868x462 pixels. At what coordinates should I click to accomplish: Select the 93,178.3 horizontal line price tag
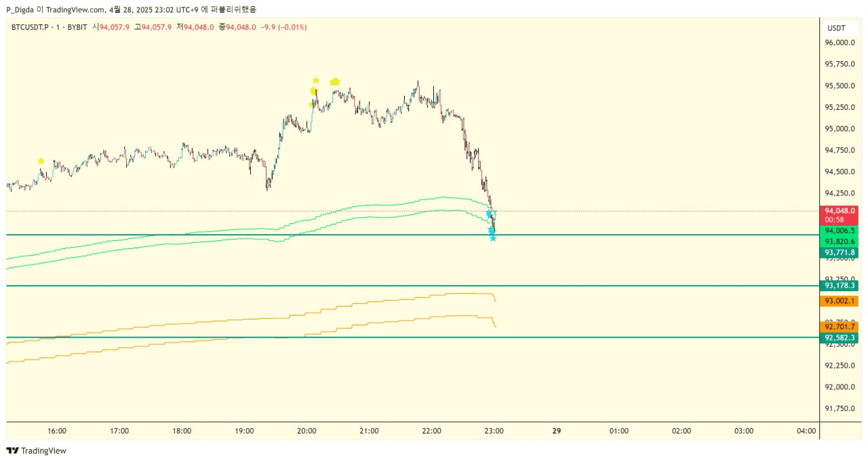pos(839,286)
